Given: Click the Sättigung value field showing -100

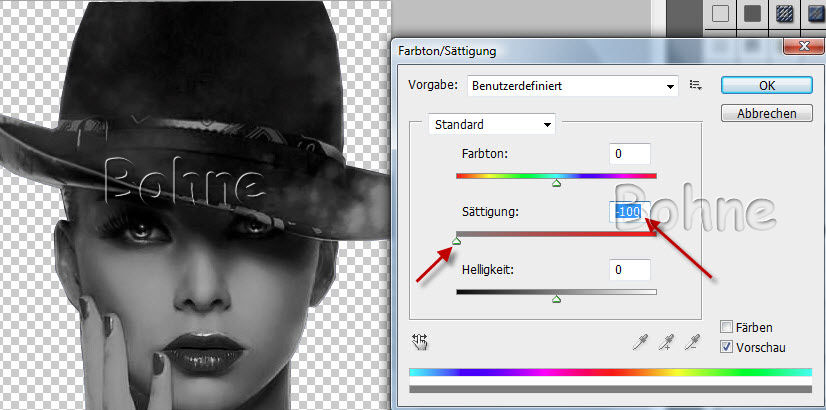Looking at the screenshot, I should point(629,211).
